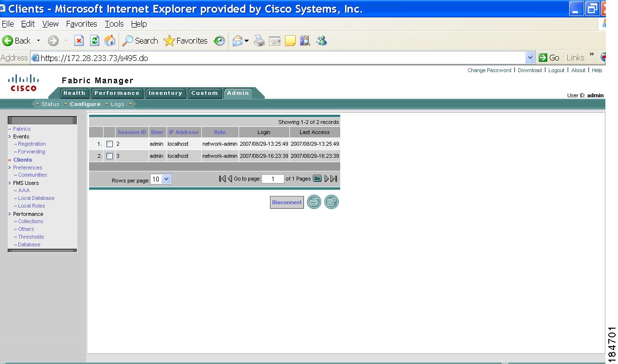
Task: Click the Go button next to page number
Action: click(317, 179)
